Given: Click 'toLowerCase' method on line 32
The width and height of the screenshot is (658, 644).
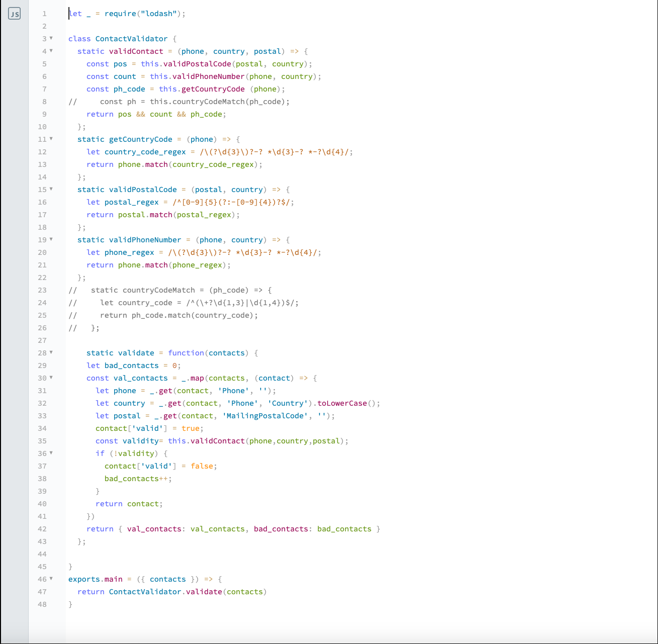Looking at the screenshot, I should [343, 403].
